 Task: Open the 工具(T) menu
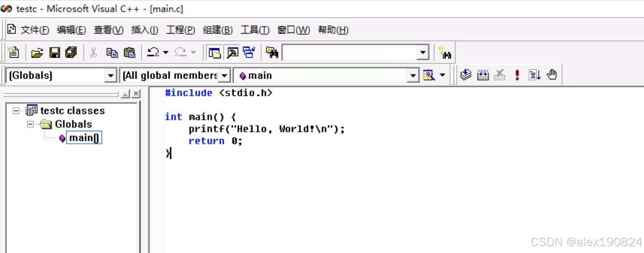tap(255, 30)
